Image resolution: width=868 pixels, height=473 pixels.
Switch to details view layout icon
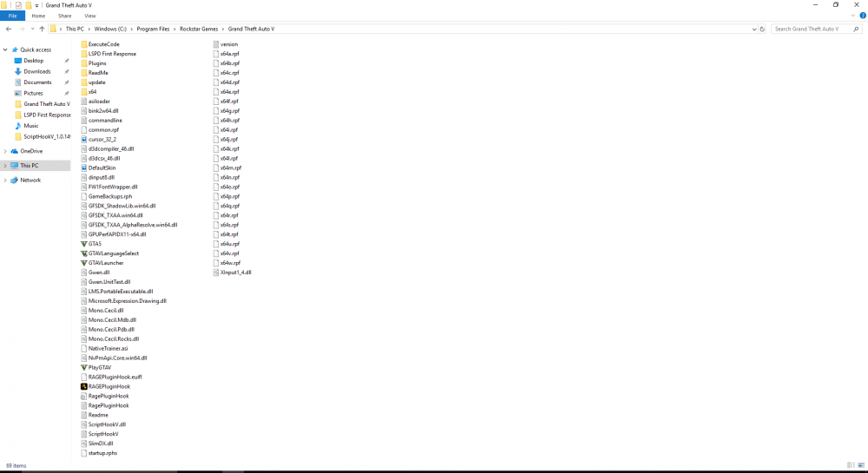point(852,465)
